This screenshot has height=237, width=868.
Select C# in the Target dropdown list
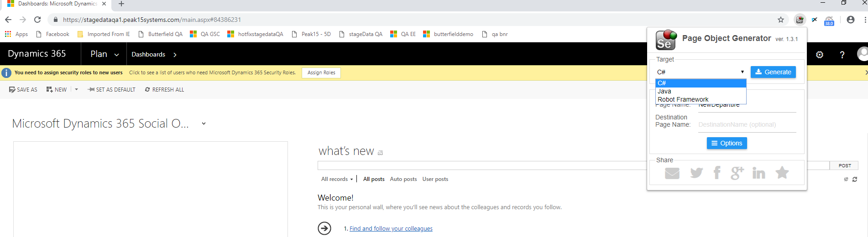pyautogui.click(x=701, y=83)
